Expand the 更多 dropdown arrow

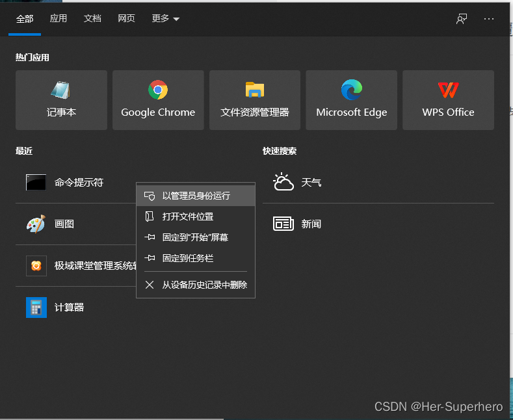pos(176,19)
